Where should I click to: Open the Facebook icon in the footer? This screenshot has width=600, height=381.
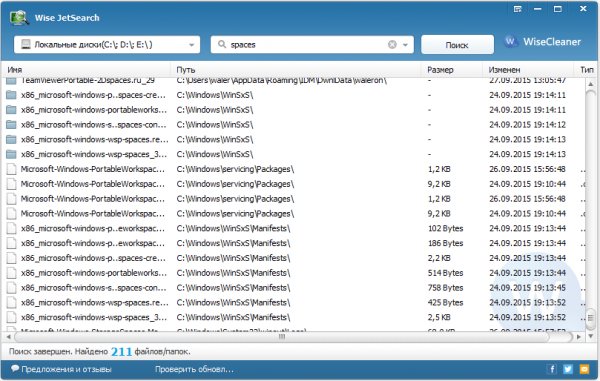552,369
